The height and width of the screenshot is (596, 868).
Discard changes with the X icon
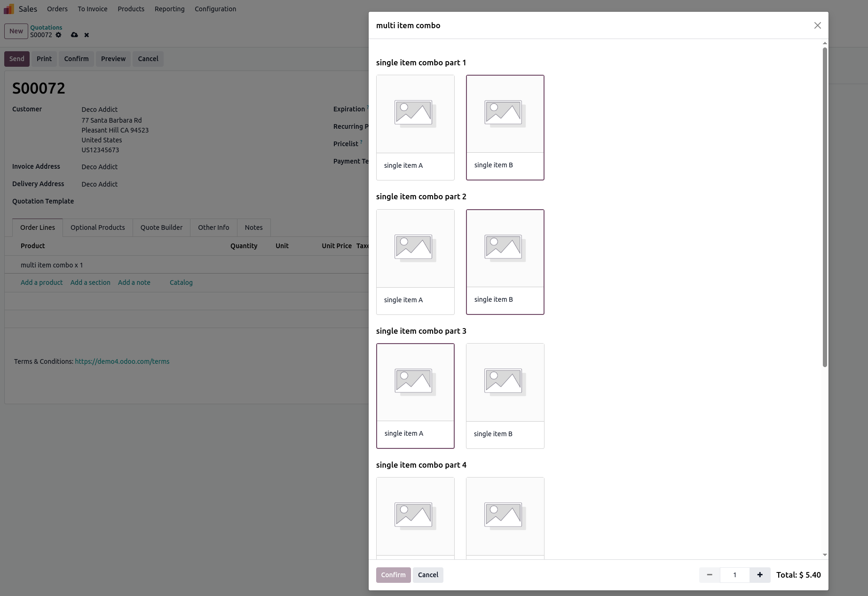pyautogui.click(x=87, y=35)
